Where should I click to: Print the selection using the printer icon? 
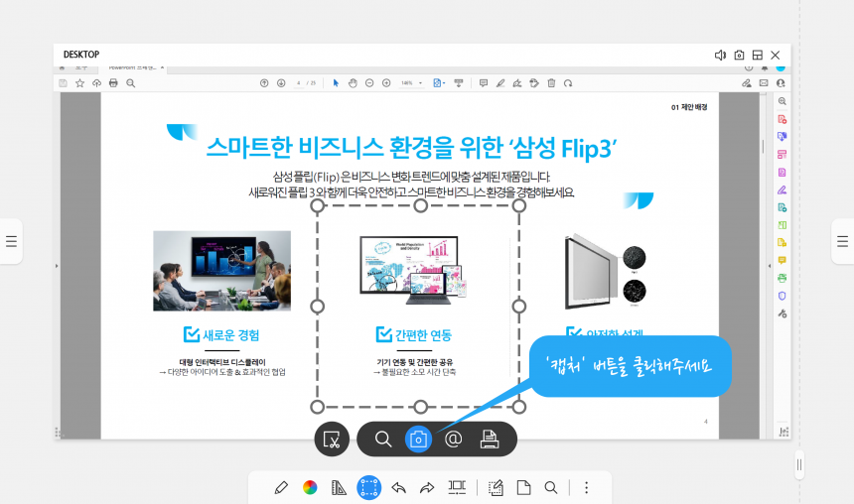(x=490, y=440)
